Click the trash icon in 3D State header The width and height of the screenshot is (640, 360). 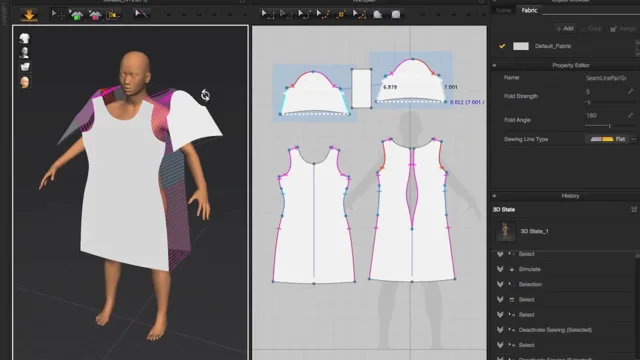pos(633,209)
